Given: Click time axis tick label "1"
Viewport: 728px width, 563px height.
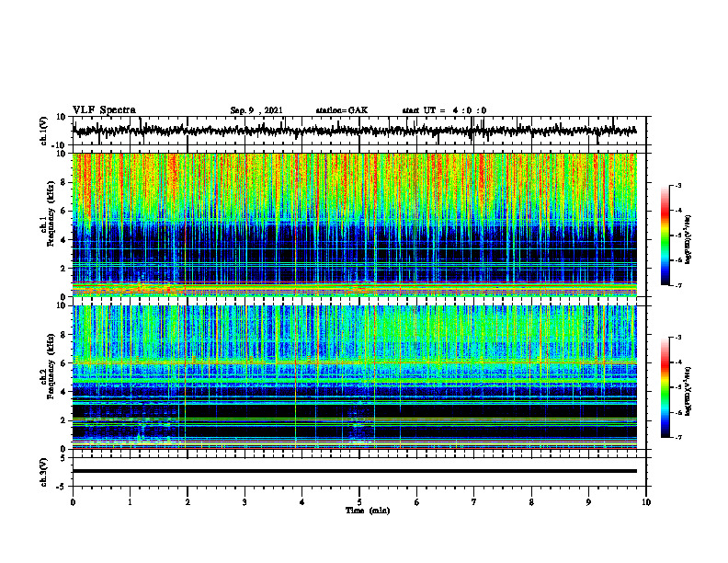Looking at the screenshot, I should click(130, 502).
